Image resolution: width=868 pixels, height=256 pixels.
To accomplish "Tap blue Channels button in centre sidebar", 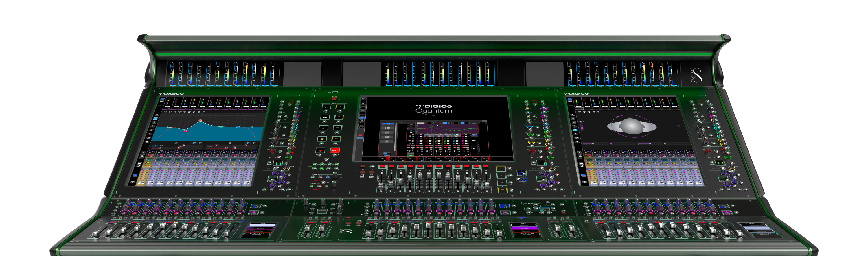I will point(360,138).
